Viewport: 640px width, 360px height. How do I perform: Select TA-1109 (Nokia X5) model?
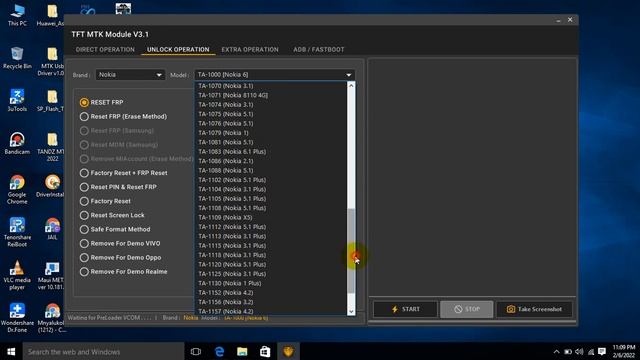click(x=271, y=218)
